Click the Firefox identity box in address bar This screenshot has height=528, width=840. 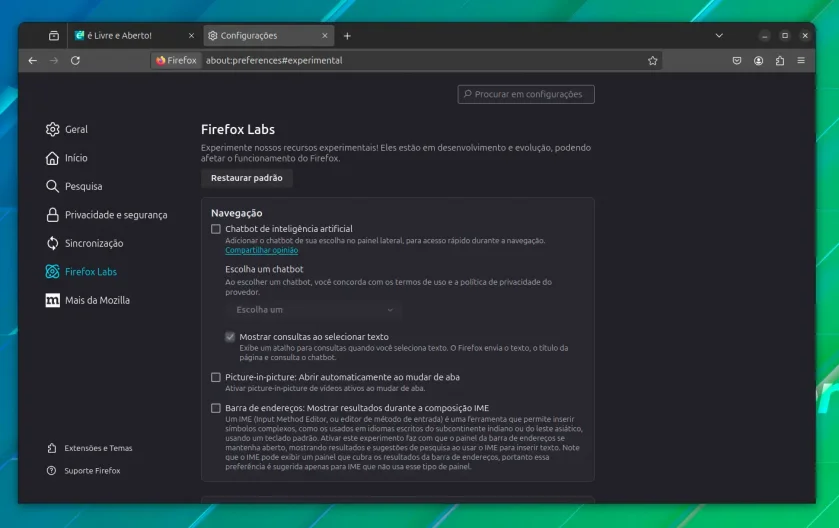(176, 61)
